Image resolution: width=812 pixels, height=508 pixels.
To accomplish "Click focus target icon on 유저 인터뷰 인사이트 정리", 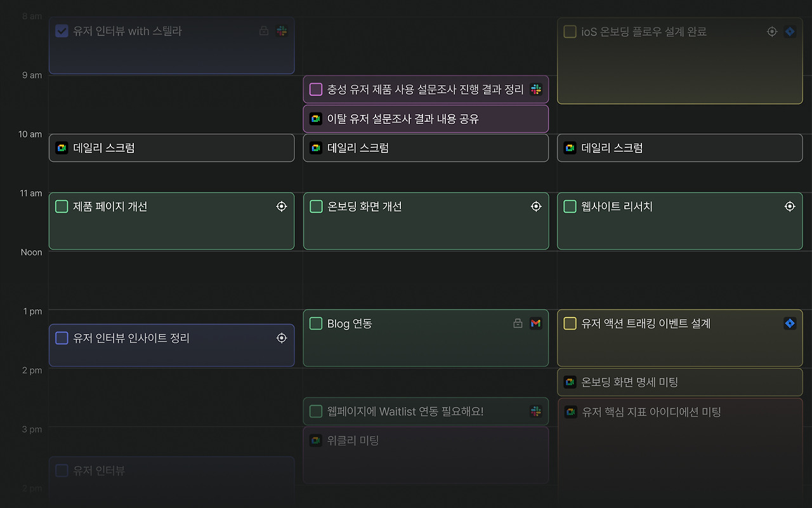I will [282, 338].
